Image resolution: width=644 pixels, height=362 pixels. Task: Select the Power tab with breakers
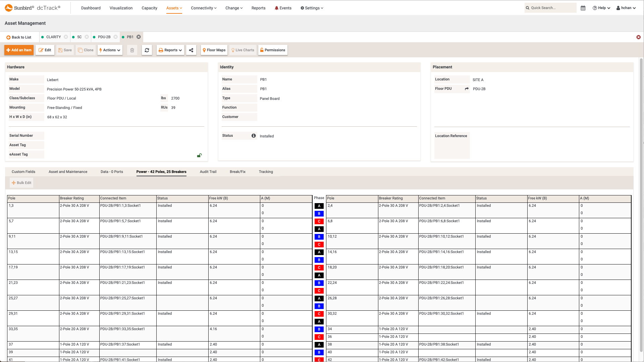[x=161, y=172]
